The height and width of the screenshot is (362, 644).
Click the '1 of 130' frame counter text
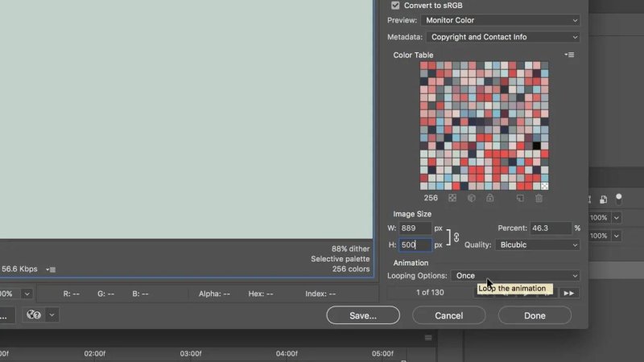[430, 292]
